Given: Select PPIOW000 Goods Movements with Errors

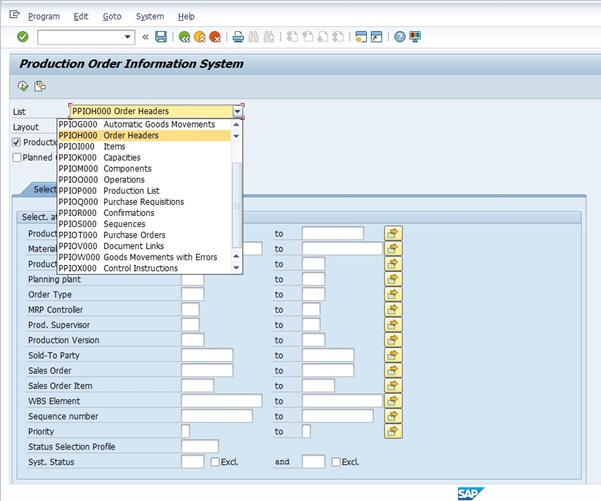Looking at the screenshot, I should [144, 257].
